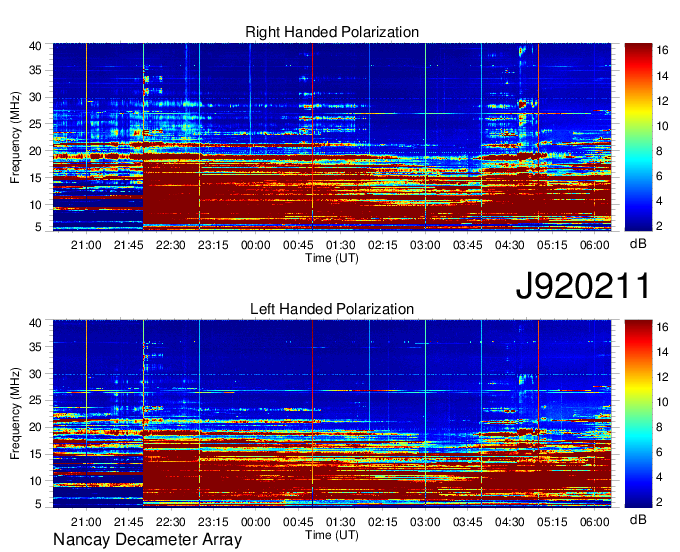
Task: Click the 10 MHz tick on the top plot
Action: [35, 205]
